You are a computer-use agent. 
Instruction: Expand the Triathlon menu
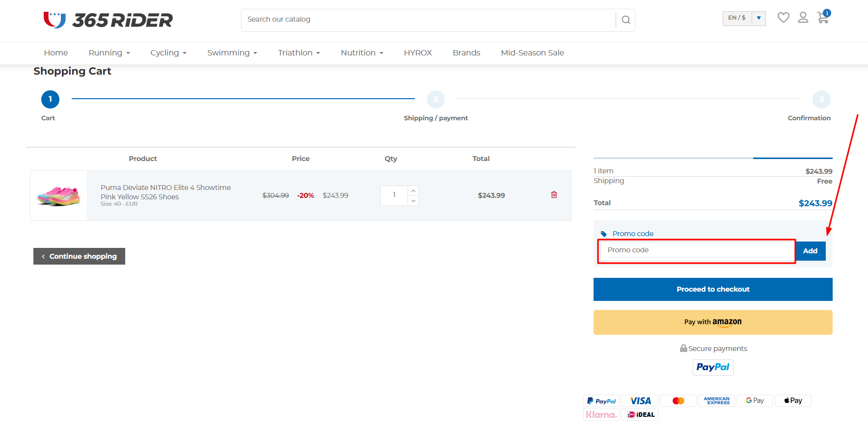coord(299,53)
